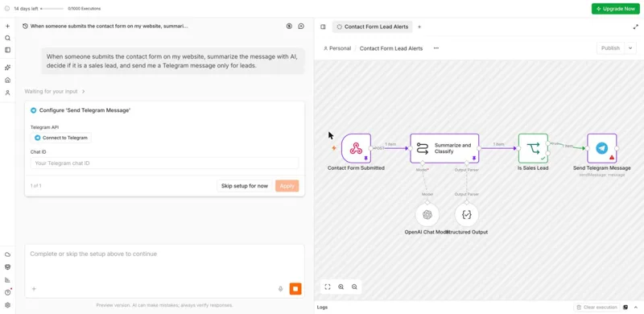Expand the Logs panel chevron
This screenshot has height=314, width=644.
click(x=636, y=307)
